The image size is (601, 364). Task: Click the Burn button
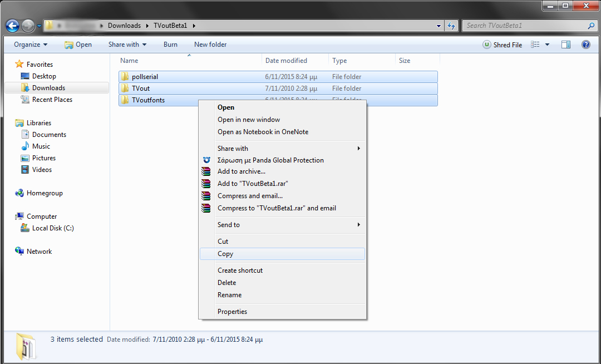tap(170, 45)
